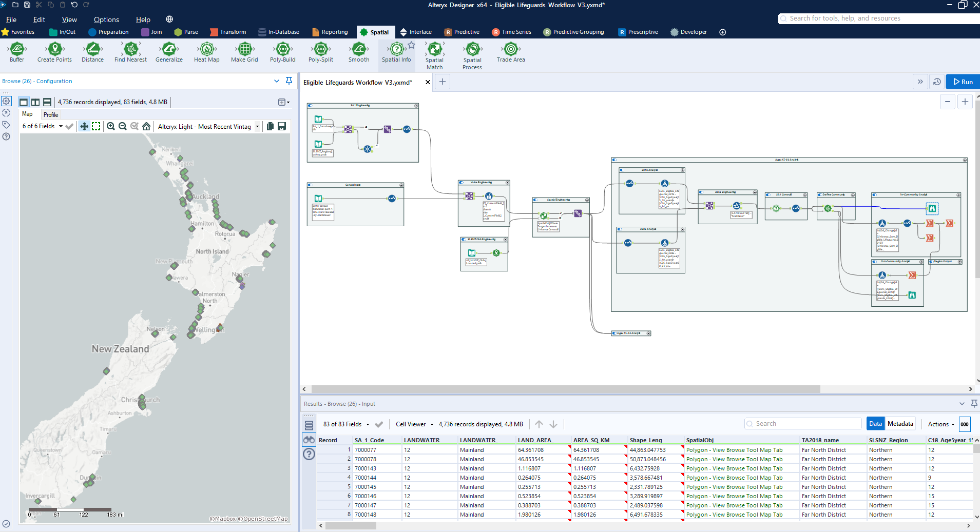This screenshot has width=980, height=532.
Task: Click the save workflow icon in title bar
Action: 27,5
